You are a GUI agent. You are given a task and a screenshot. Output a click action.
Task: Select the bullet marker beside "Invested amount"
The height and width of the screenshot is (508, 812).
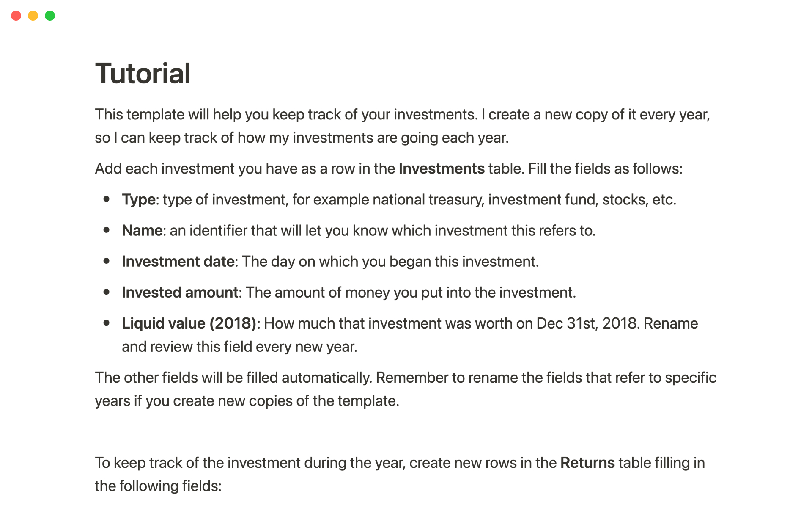[x=107, y=292]
